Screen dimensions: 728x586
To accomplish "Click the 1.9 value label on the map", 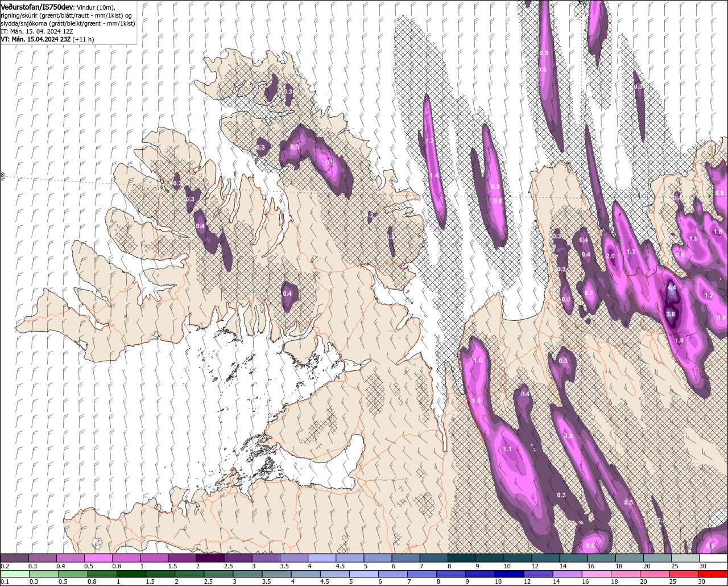I will click(679, 340).
